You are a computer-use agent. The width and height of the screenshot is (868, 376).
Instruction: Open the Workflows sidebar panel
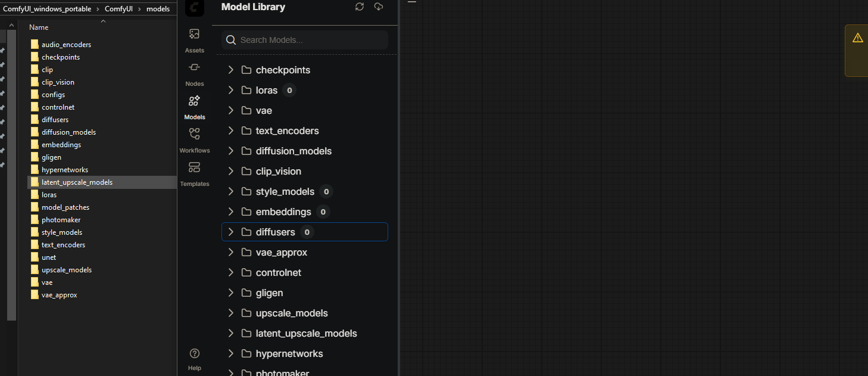(195, 141)
